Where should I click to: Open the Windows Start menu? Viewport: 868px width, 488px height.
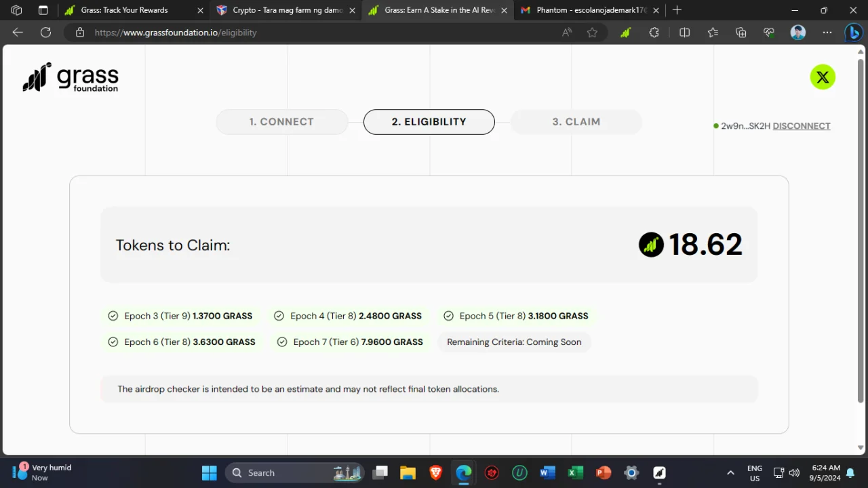tap(210, 472)
